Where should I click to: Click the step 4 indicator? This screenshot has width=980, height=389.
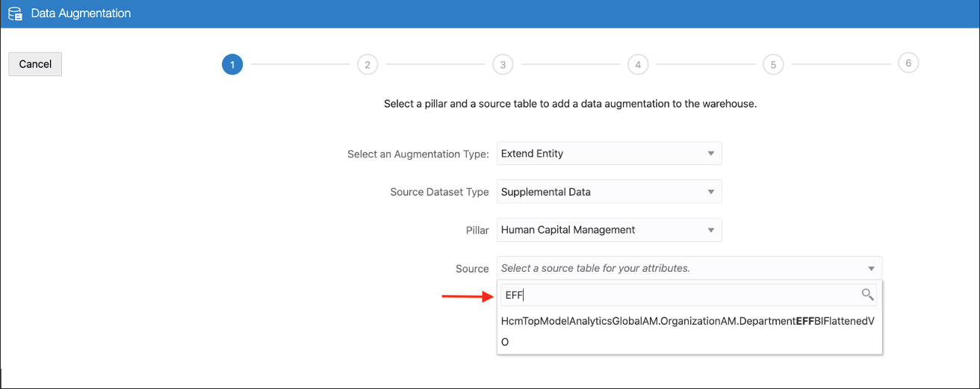click(x=638, y=65)
